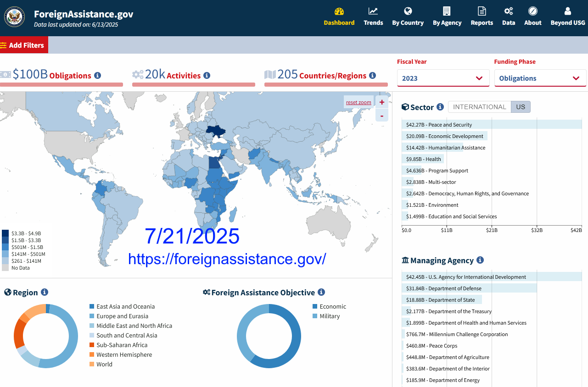Select U.S. Agency for International Development bar
This screenshot has height=387, width=588.
492,277
